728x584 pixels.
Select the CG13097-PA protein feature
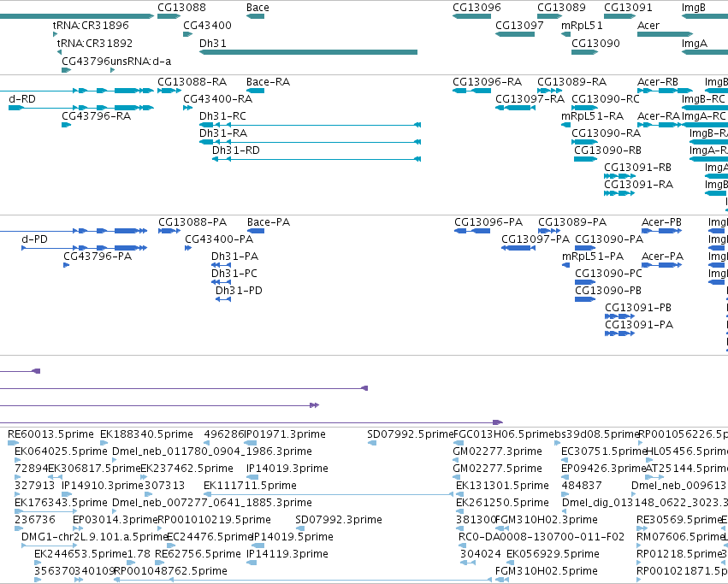[518, 248]
